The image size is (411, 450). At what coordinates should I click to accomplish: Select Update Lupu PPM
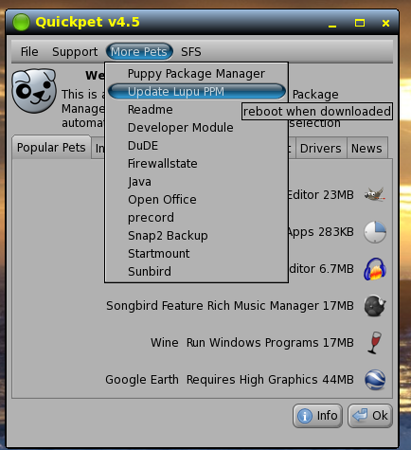(x=197, y=92)
